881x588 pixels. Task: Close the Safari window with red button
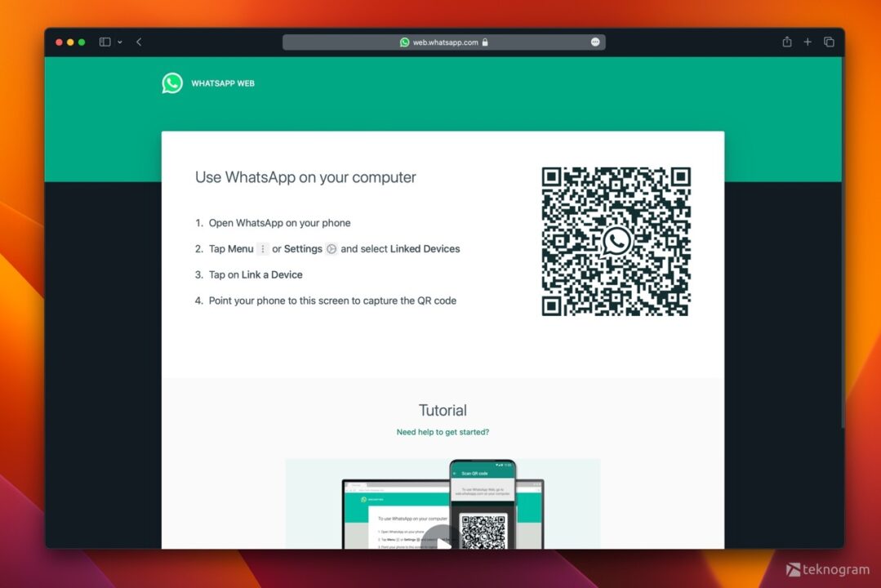pyautogui.click(x=59, y=42)
